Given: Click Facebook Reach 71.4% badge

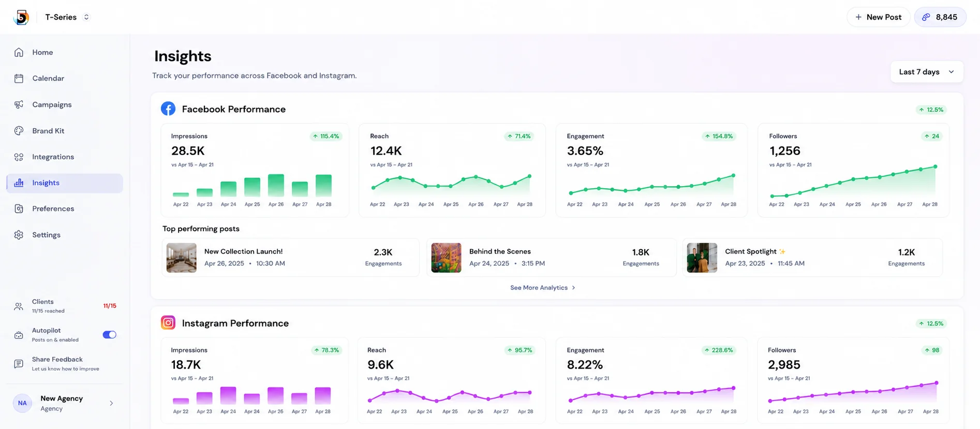Looking at the screenshot, I should click(x=518, y=136).
